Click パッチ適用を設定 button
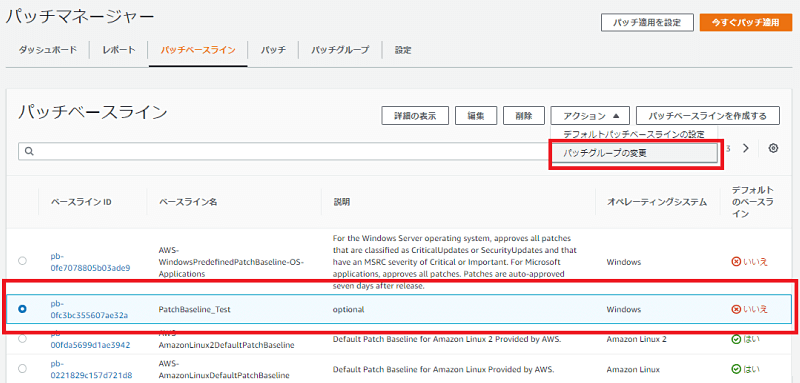 (x=647, y=23)
